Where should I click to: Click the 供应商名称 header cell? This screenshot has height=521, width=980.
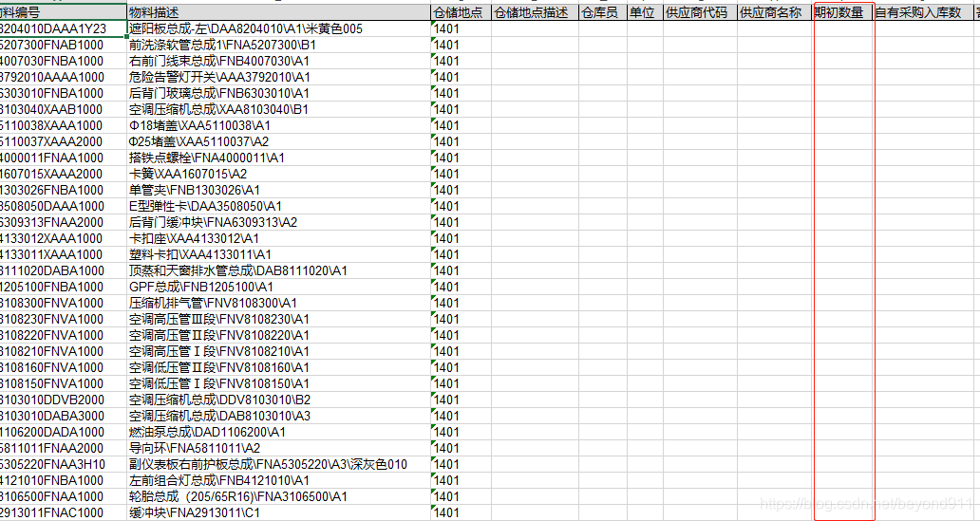point(775,12)
